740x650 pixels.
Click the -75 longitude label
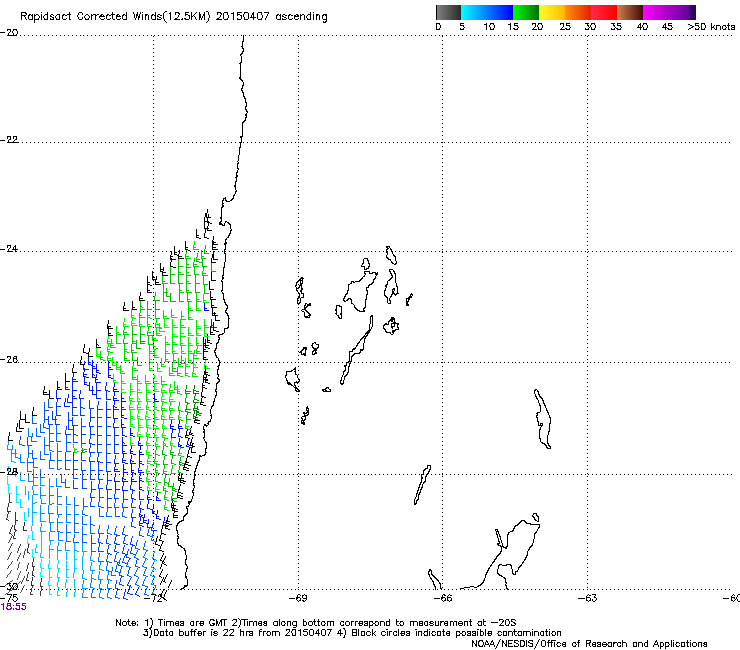[8, 598]
